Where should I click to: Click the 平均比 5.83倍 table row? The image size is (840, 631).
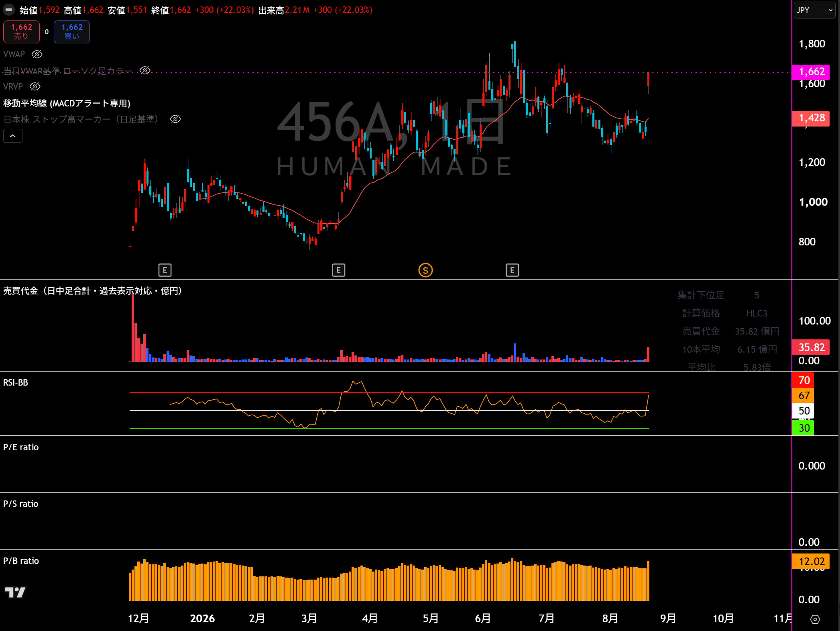click(729, 367)
